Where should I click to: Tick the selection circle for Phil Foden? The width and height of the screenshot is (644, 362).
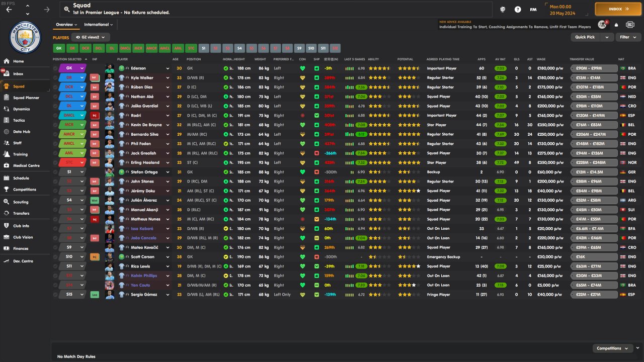pyautogui.click(x=55, y=144)
